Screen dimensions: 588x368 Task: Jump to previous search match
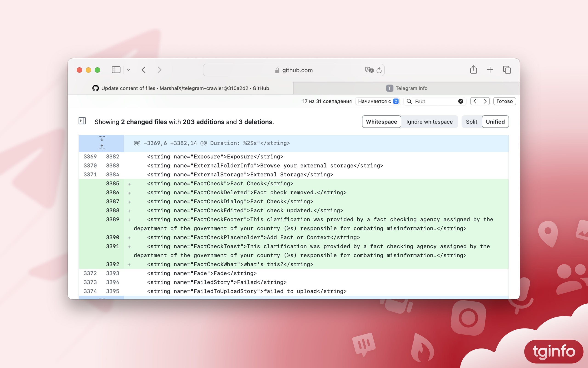[475, 101]
